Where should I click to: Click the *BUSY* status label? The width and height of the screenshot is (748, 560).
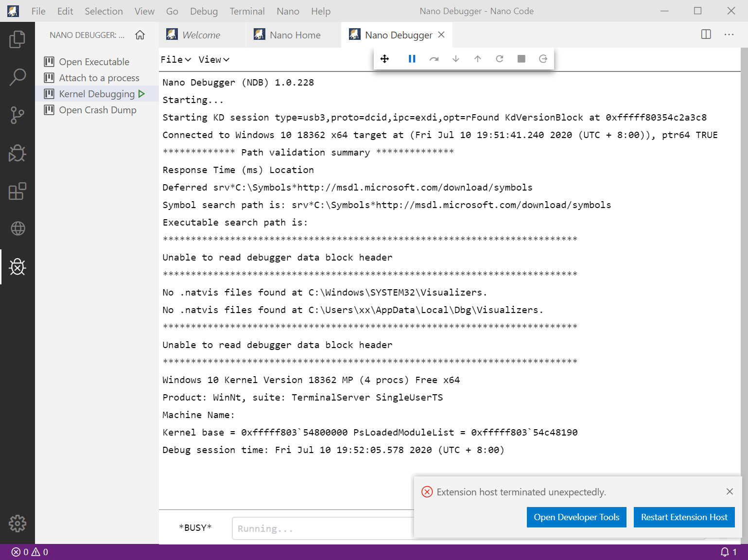click(195, 527)
